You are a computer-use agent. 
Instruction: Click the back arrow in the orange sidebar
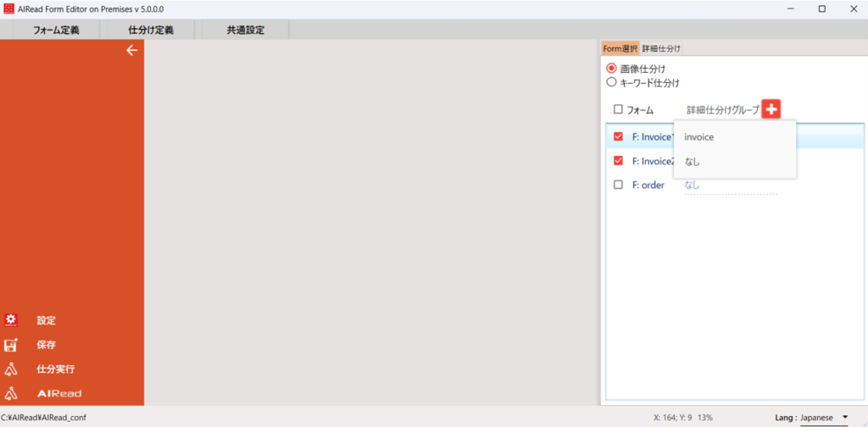click(x=131, y=50)
